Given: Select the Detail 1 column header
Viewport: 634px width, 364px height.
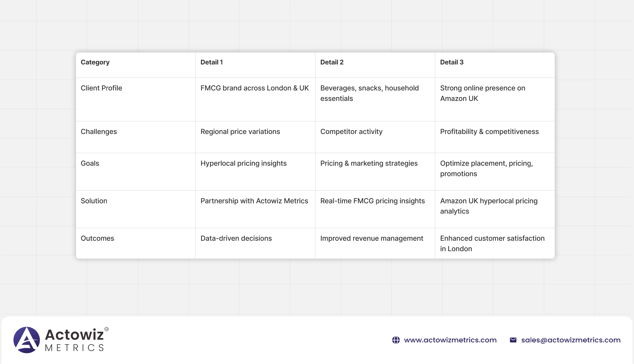Looking at the screenshot, I should [211, 62].
